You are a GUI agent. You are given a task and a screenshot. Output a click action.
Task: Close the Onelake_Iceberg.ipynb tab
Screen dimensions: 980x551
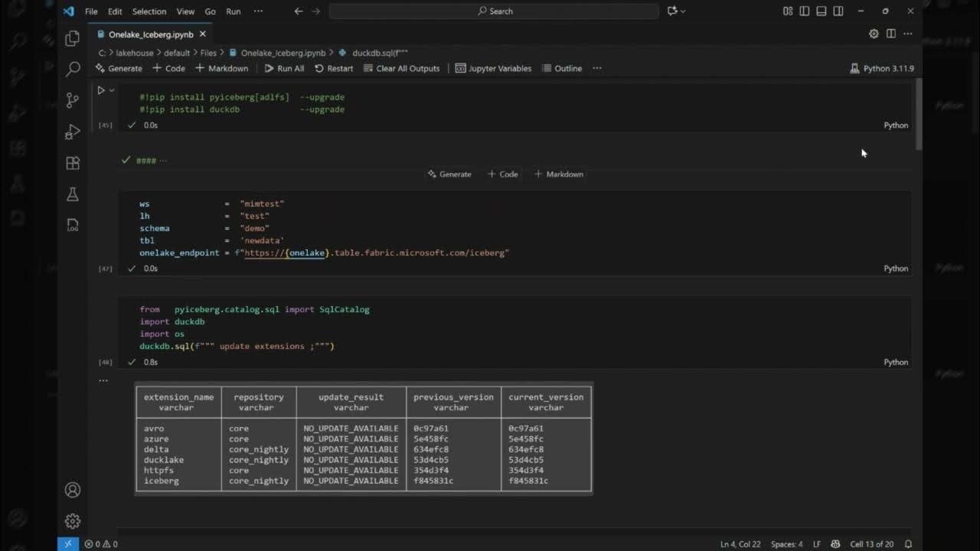click(203, 34)
